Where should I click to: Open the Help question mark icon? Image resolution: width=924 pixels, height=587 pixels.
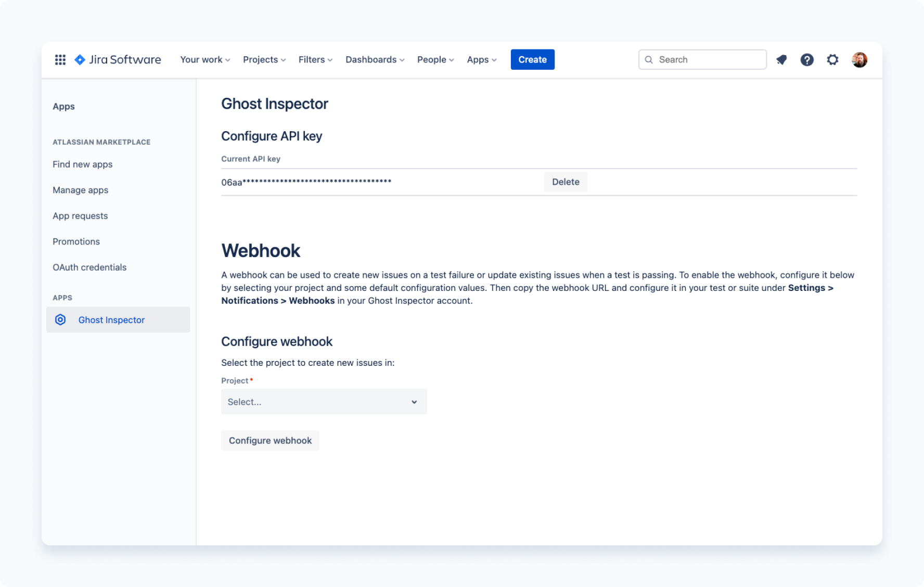tap(807, 59)
